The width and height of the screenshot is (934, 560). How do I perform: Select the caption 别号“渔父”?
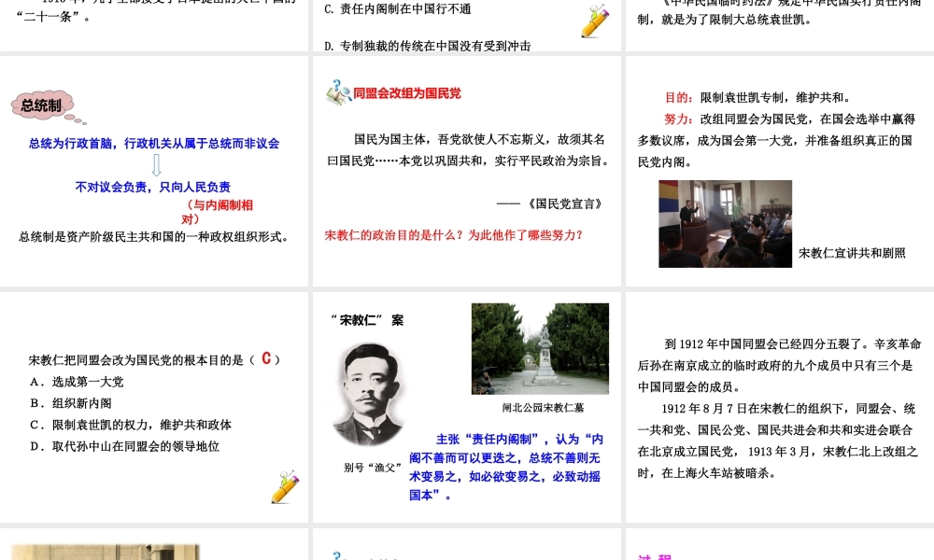373,468
